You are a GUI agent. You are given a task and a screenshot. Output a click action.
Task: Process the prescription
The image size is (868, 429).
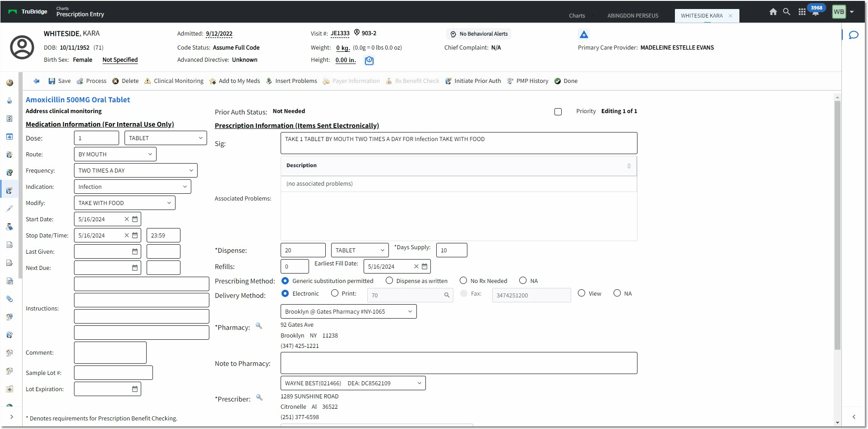point(92,81)
